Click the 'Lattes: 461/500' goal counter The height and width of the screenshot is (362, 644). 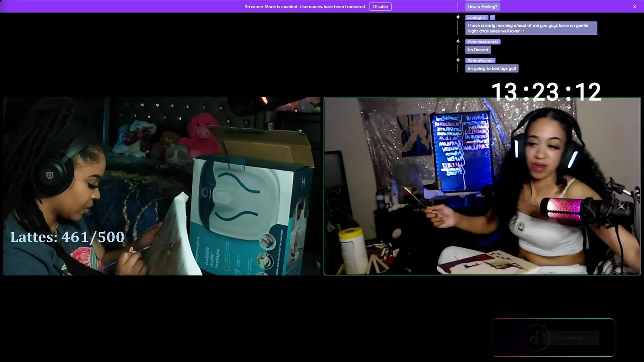[x=67, y=237]
